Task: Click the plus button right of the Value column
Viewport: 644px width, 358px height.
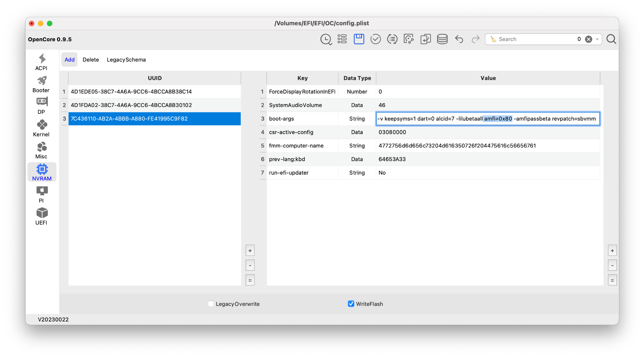Action: pyautogui.click(x=612, y=250)
